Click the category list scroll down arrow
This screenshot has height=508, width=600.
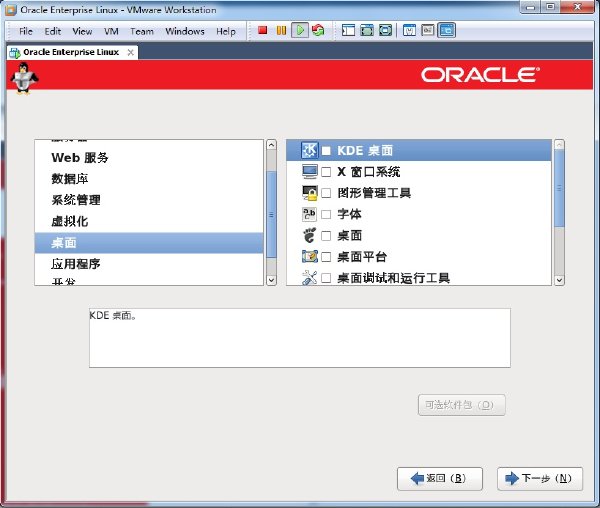pyautogui.click(x=271, y=280)
